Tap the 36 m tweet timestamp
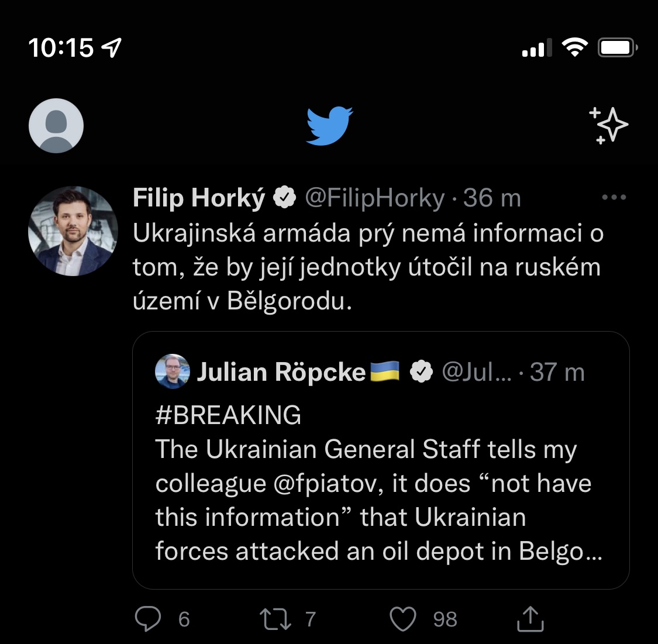 click(492, 198)
